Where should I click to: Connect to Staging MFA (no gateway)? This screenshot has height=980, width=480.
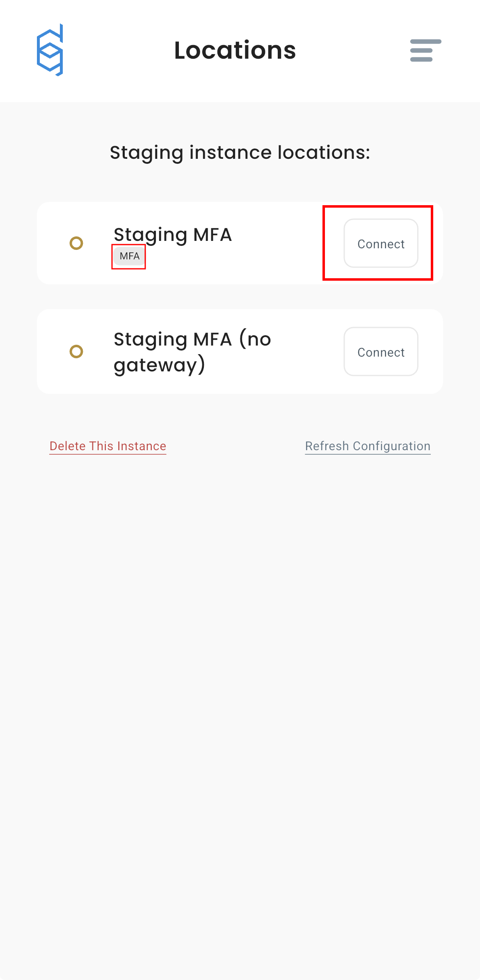(381, 352)
